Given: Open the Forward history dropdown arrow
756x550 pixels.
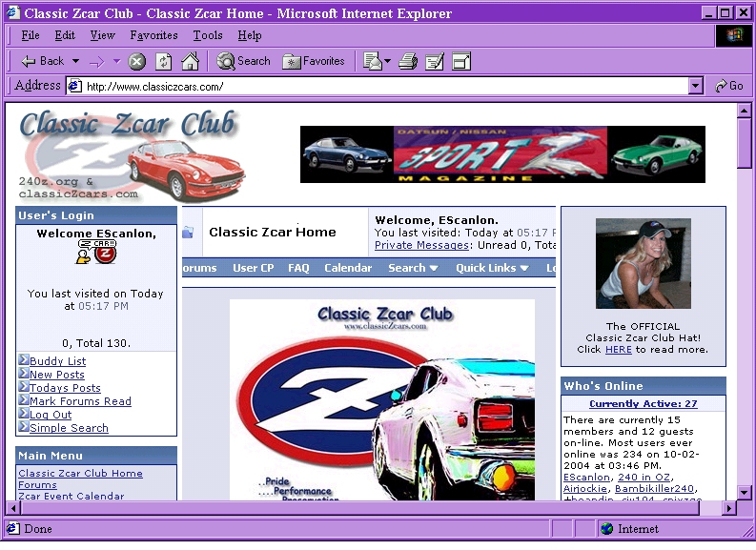Looking at the screenshot, I should pyautogui.click(x=116, y=61).
